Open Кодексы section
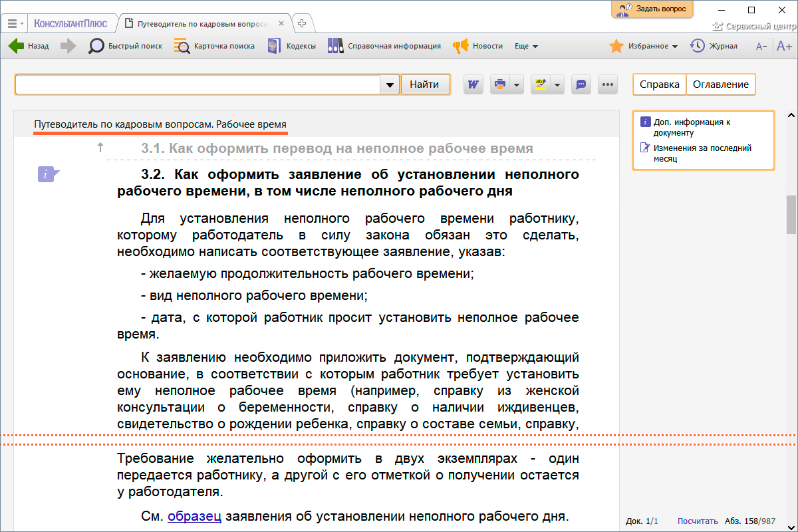Screen dimensions: 798x532 coord(291,46)
